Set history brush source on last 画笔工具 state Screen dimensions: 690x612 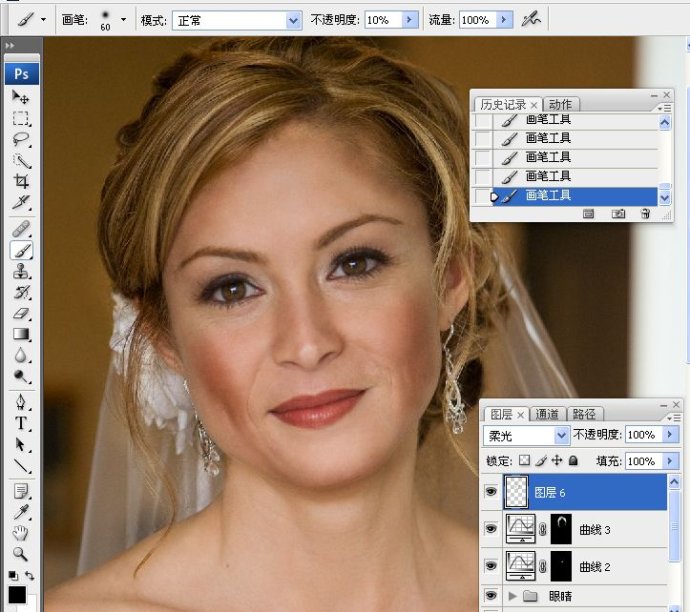(483, 196)
